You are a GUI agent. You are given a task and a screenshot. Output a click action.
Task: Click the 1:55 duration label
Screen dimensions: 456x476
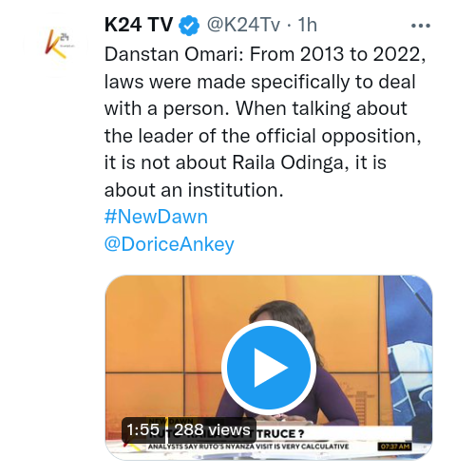click(x=142, y=430)
